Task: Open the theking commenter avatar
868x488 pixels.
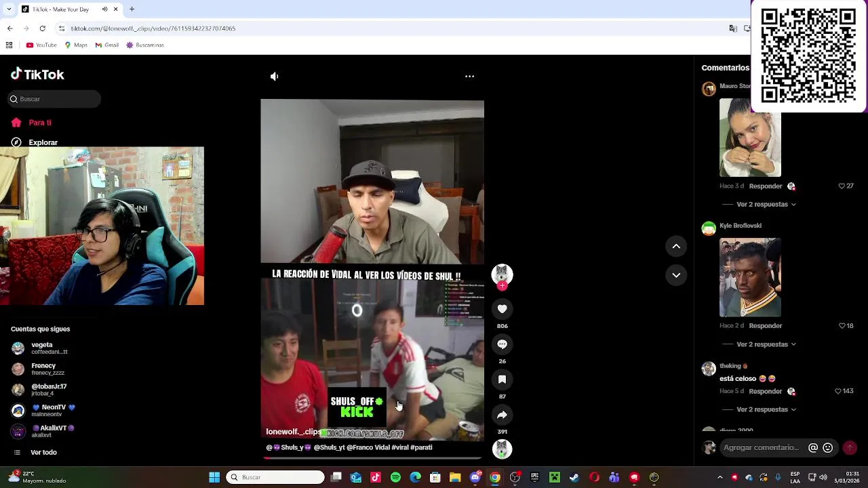Action: (709, 369)
